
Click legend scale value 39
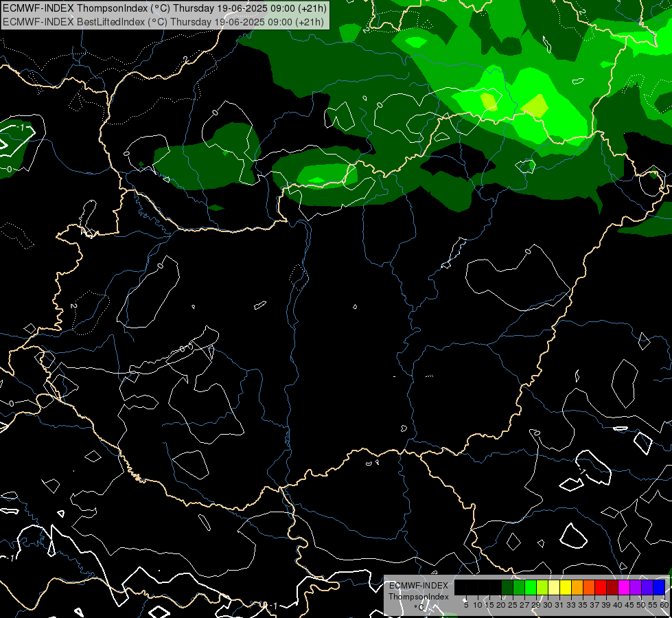click(x=606, y=605)
